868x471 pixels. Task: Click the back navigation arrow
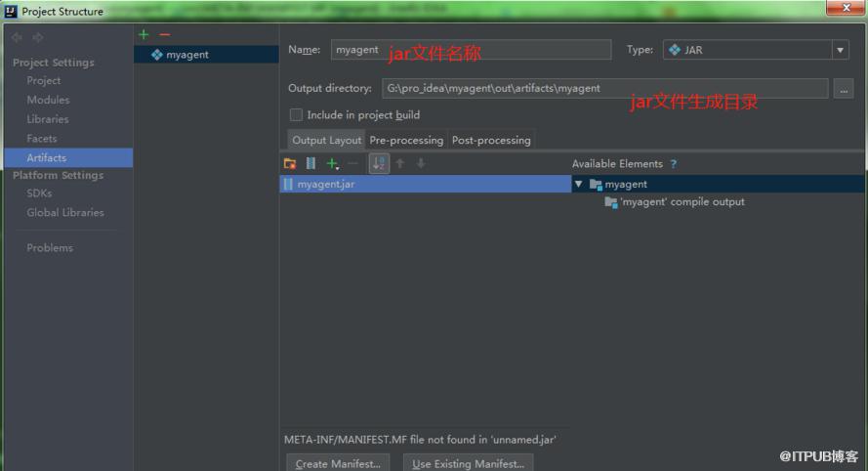coord(18,37)
